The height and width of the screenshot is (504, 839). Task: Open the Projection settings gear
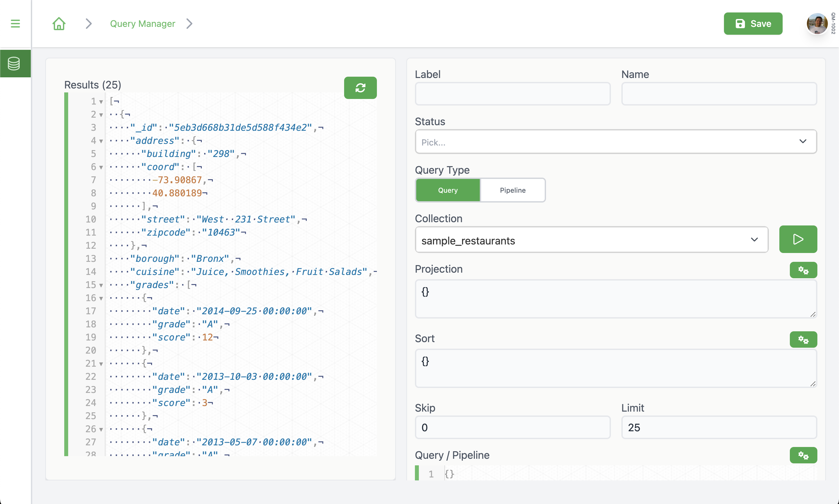click(803, 270)
